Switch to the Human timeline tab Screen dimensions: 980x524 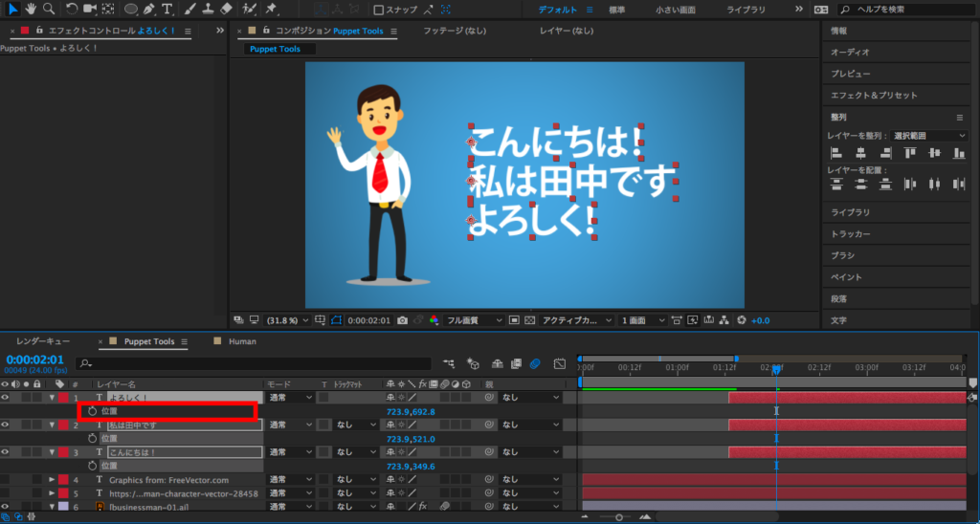[x=242, y=341]
